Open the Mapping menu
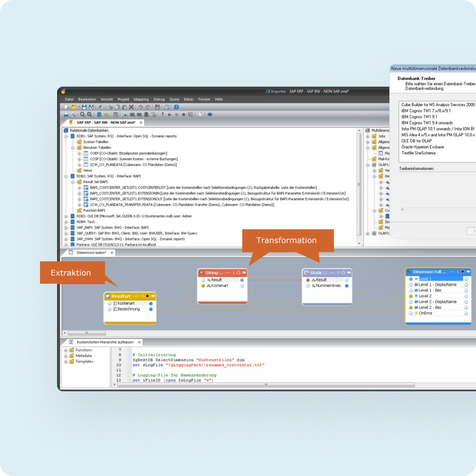This screenshot has width=476, height=476. [x=141, y=99]
